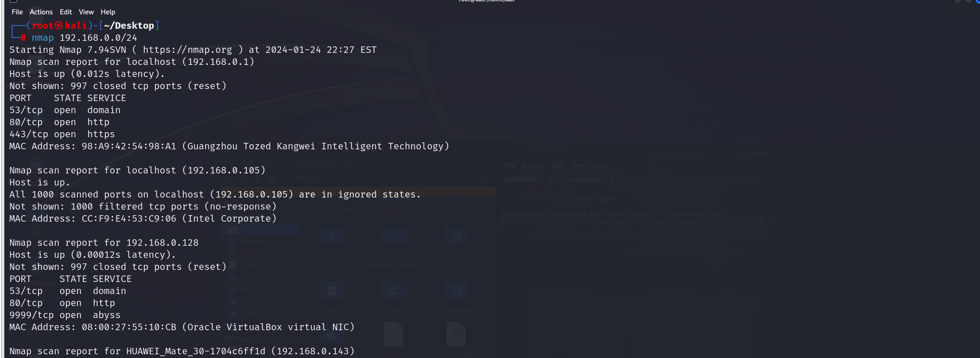Image resolution: width=980 pixels, height=358 pixels.
Task: Click 'Not shown: 1000 filtered tcp ports' line
Action: tap(143, 206)
